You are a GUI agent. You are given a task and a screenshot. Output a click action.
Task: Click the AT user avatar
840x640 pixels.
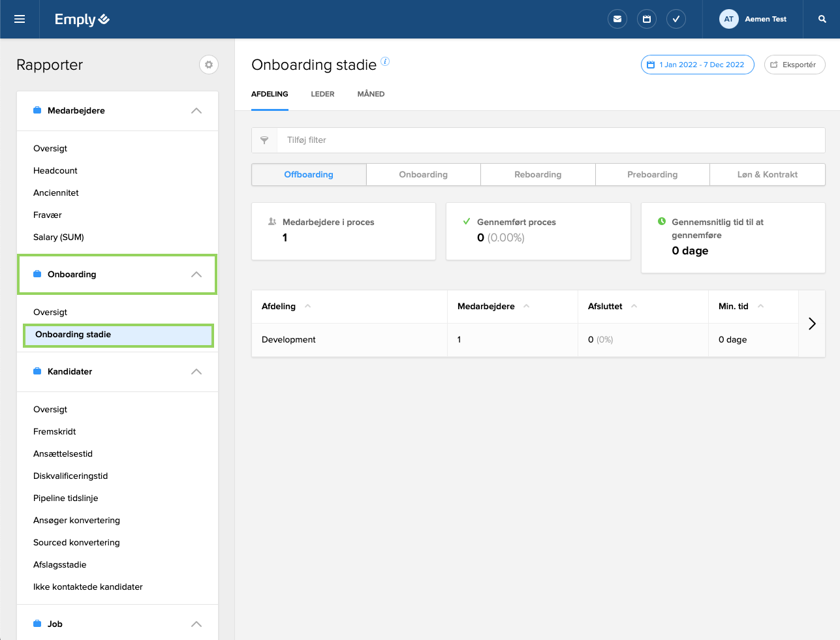(x=728, y=19)
